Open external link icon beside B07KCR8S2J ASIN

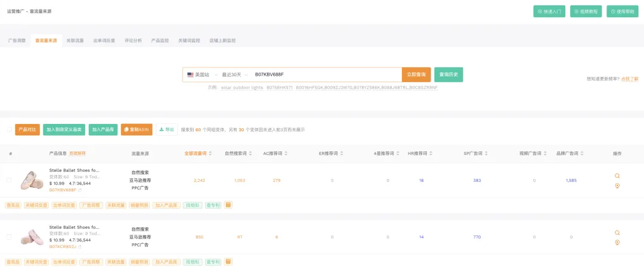(80, 247)
